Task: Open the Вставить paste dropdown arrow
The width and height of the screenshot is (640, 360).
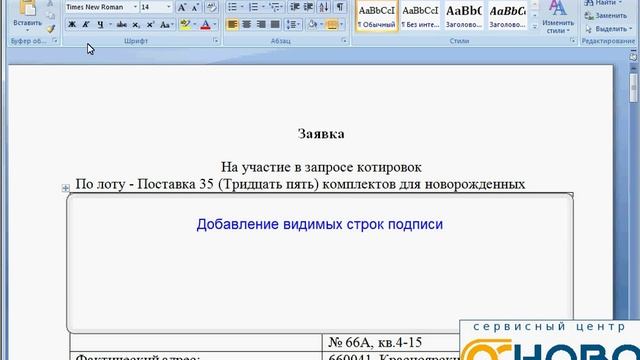Action: pos(27,31)
